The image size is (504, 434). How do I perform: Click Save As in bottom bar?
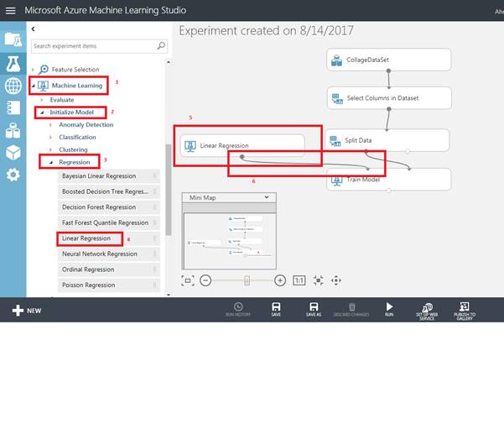(x=314, y=310)
